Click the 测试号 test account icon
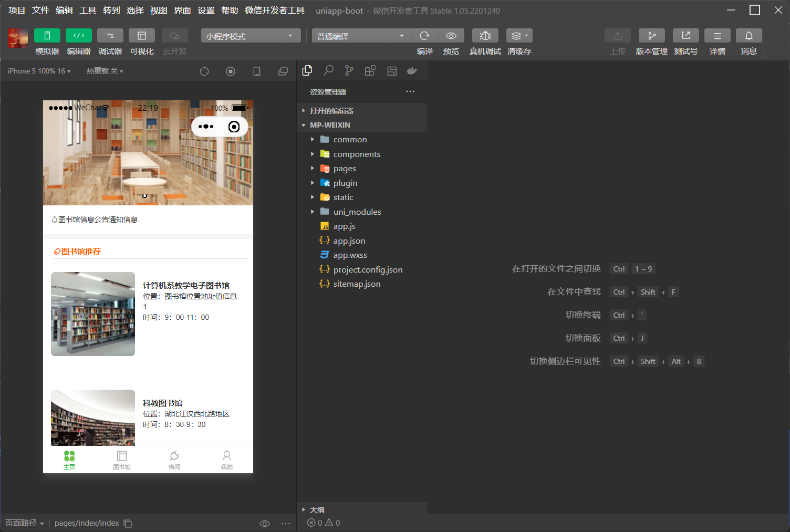The image size is (790, 532). click(x=686, y=35)
